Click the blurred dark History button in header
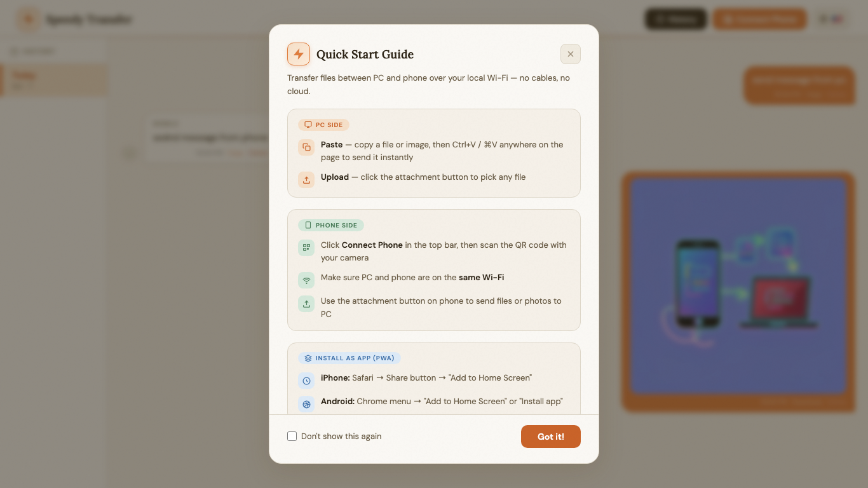 (676, 19)
